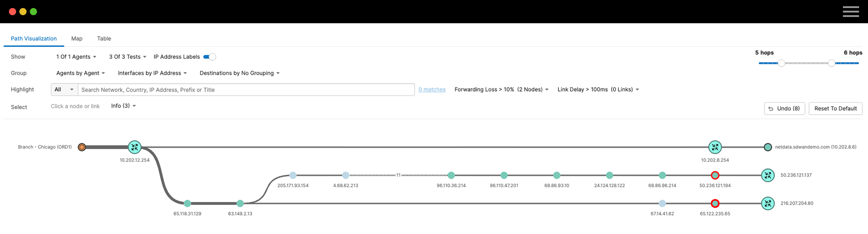Select the 10.202.8.254 gateway node icon
Image resolution: width=868 pixels, height=234 pixels.
pyautogui.click(x=715, y=147)
